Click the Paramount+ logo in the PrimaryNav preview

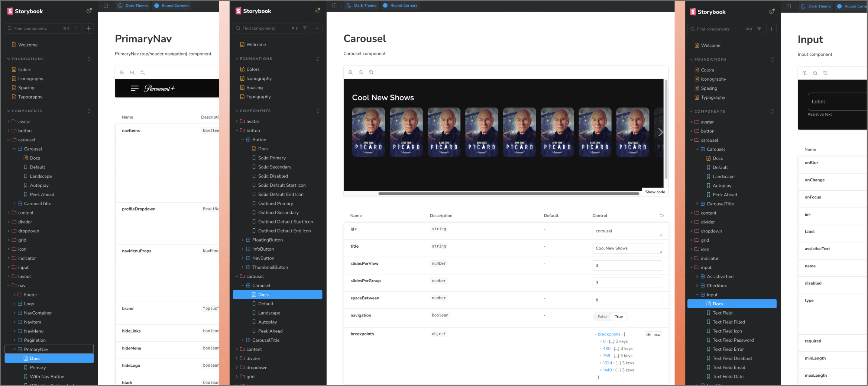[x=159, y=89]
